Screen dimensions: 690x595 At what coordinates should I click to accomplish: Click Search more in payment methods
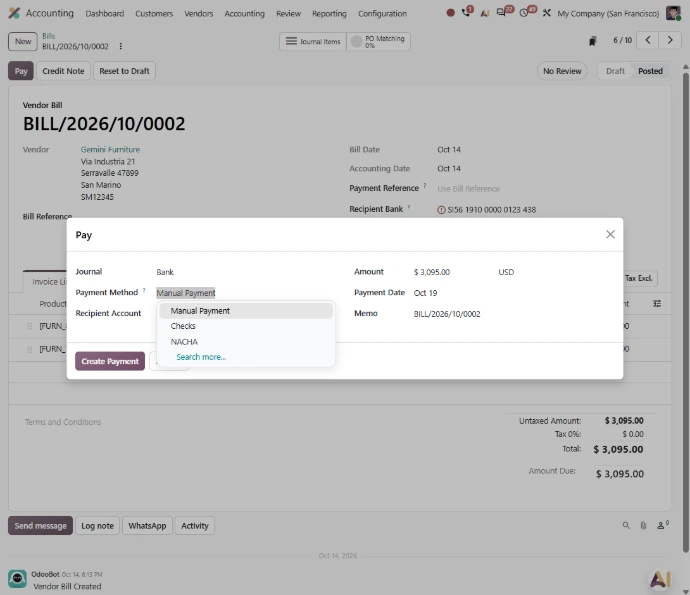pyautogui.click(x=201, y=357)
